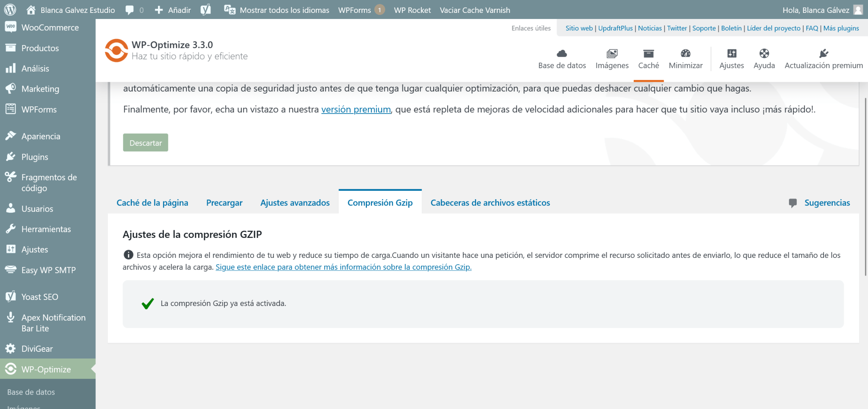Click the WordPress logo icon in admin bar
868x409 pixels.
tap(10, 10)
